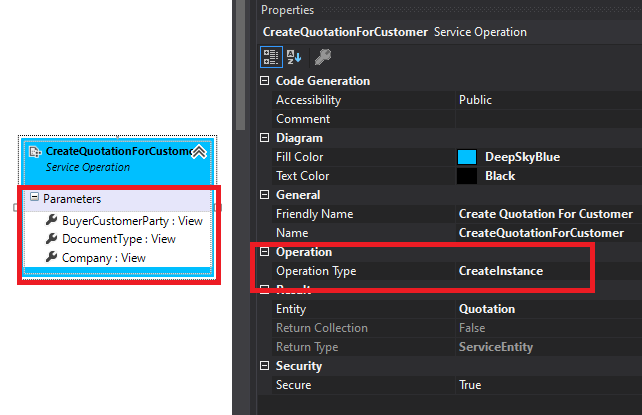Image resolution: width=642 pixels, height=415 pixels.
Task: Click the diagram vertical scrollbar thumb
Action: click(x=240, y=65)
